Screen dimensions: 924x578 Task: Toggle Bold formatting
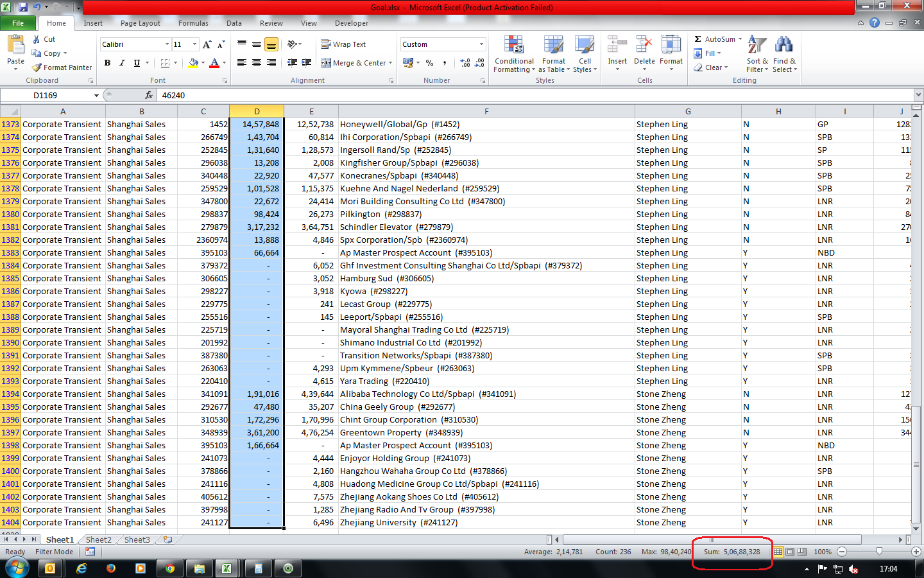[107, 63]
